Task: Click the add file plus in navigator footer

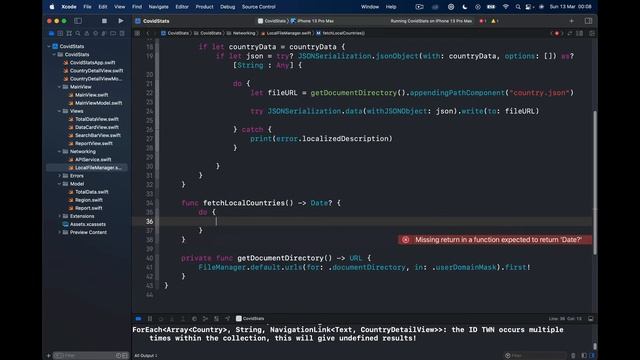Action: (x=49, y=356)
